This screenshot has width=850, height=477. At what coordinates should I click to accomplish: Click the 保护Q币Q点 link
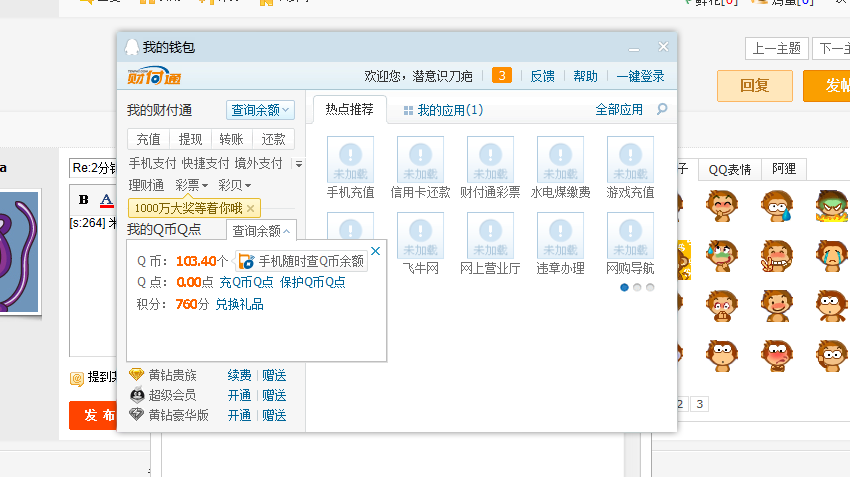(x=313, y=282)
